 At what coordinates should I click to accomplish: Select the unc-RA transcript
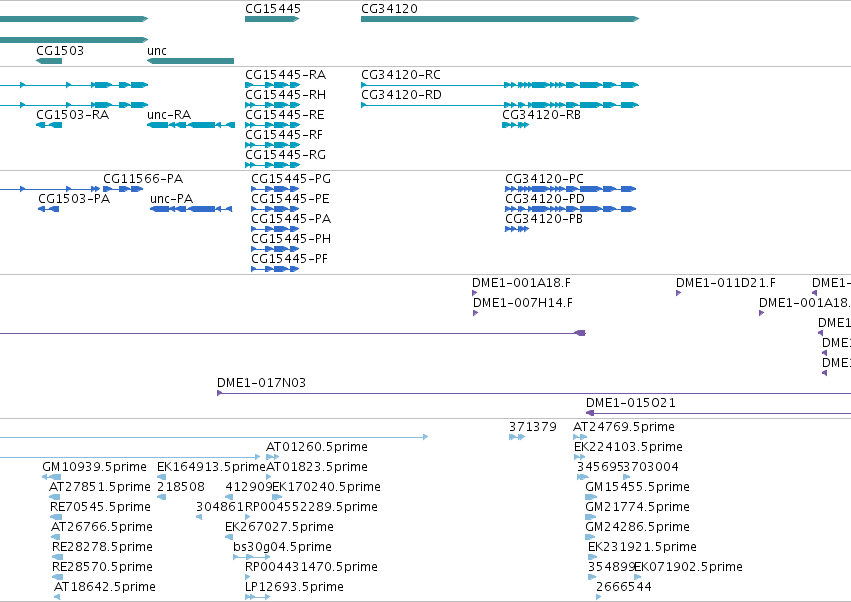(x=190, y=125)
